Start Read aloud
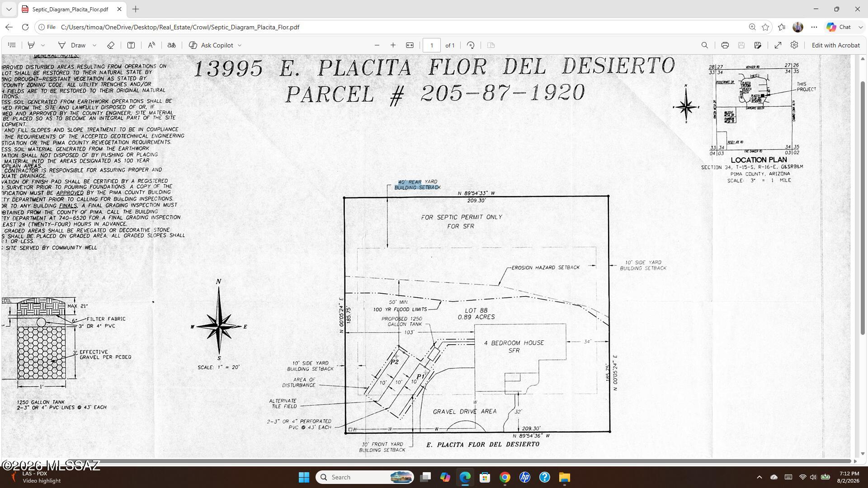This screenshot has width=868, height=488. coord(151,45)
